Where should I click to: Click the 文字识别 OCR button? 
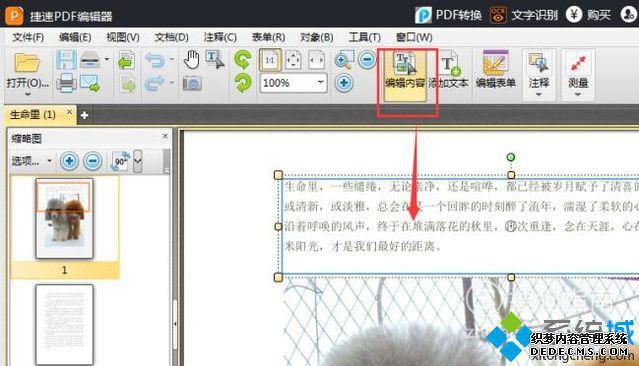524,15
